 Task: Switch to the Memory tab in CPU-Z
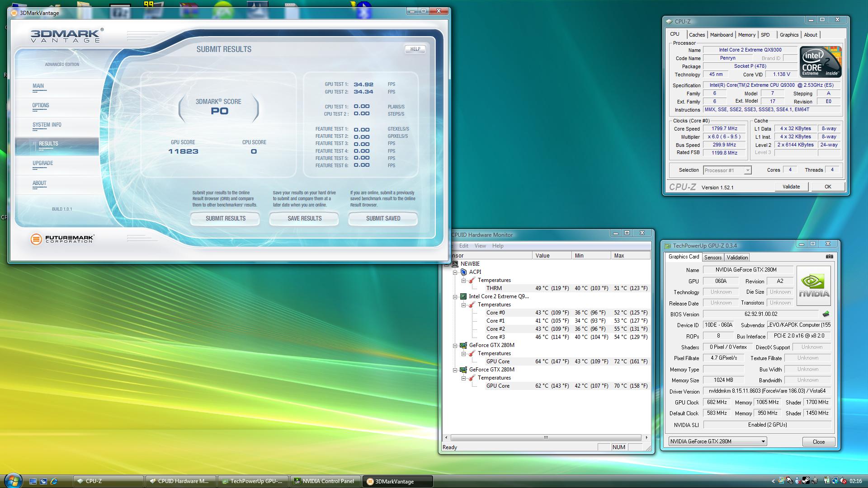tap(746, 35)
